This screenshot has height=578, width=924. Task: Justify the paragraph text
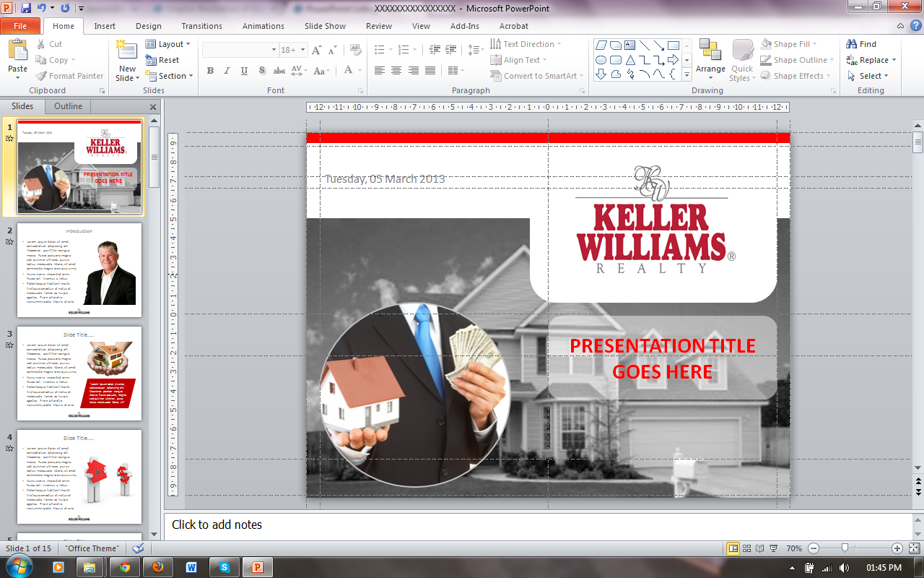[x=430, y=71]
